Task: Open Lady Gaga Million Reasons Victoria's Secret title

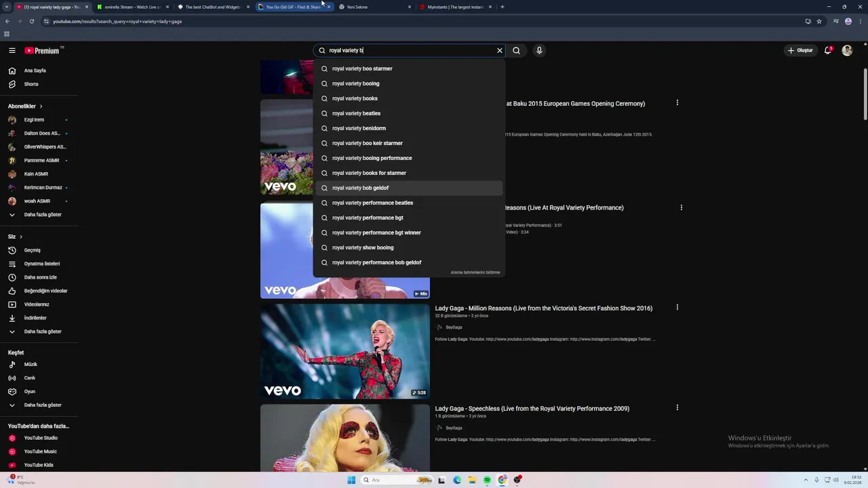Action: tap(543, 308)
